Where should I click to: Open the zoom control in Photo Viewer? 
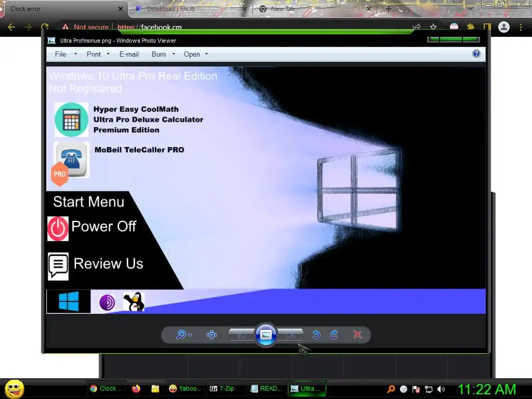pyautogui.click(x=184, y=335)
